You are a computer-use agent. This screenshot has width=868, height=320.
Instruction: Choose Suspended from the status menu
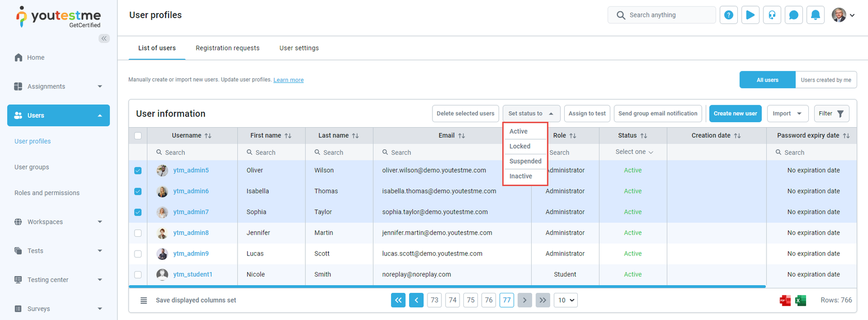(525, 161)
